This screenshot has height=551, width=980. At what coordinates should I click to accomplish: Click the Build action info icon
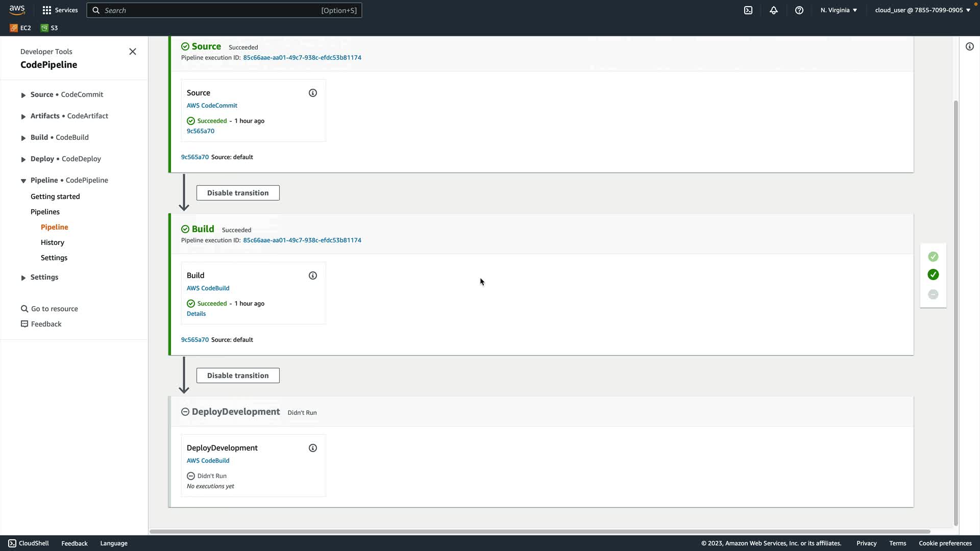313,275
